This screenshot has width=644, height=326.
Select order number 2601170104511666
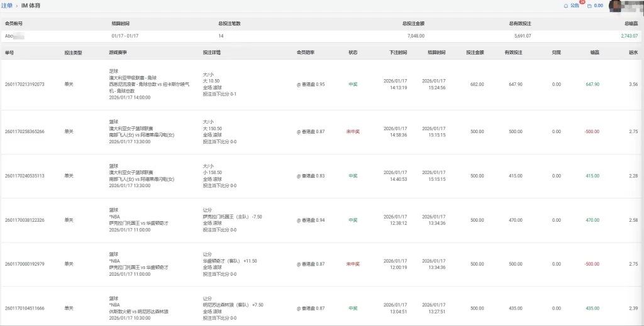(x=25, y=308)
